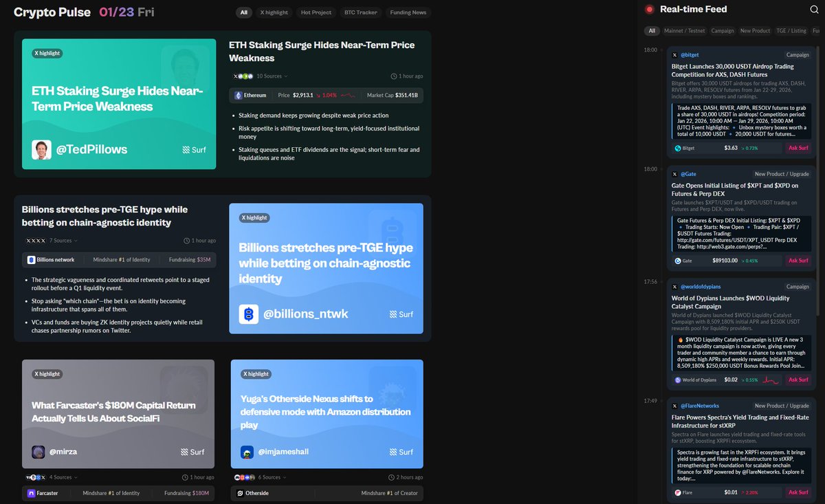Switch to the BTC Tracker tab
Image resolution: width=825 pixels, height=504 pixels.
(361, 12)
